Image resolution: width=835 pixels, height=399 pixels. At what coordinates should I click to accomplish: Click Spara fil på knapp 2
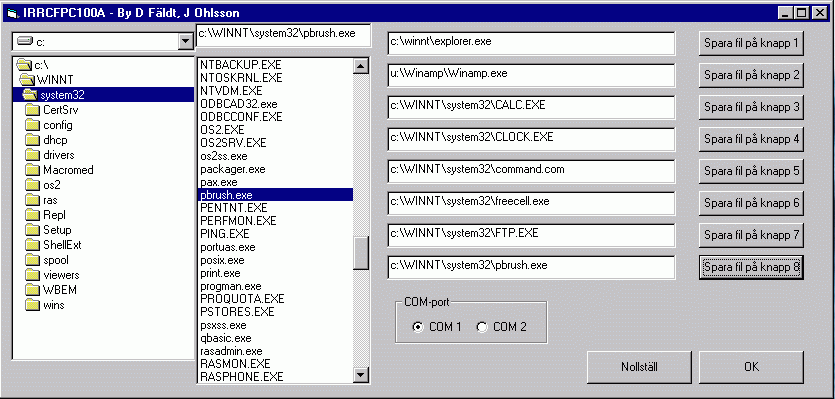pos(751,75)
